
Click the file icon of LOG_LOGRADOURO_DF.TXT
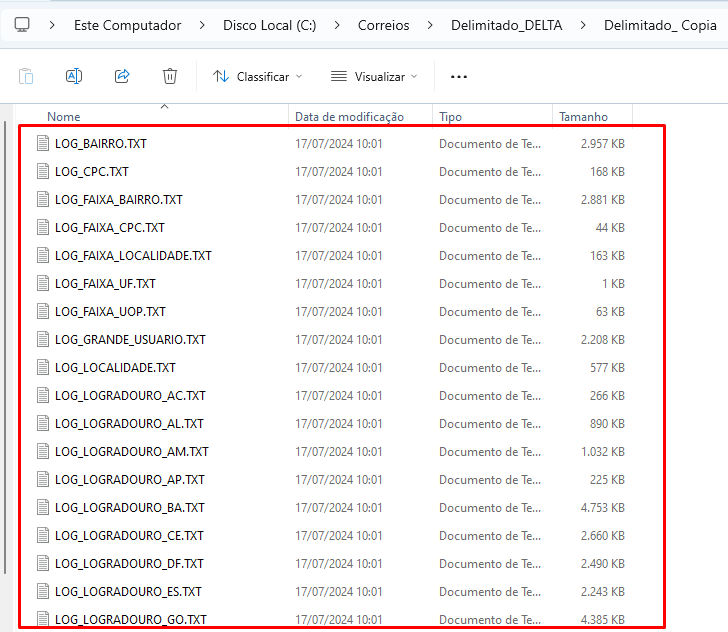click(43, 563)
